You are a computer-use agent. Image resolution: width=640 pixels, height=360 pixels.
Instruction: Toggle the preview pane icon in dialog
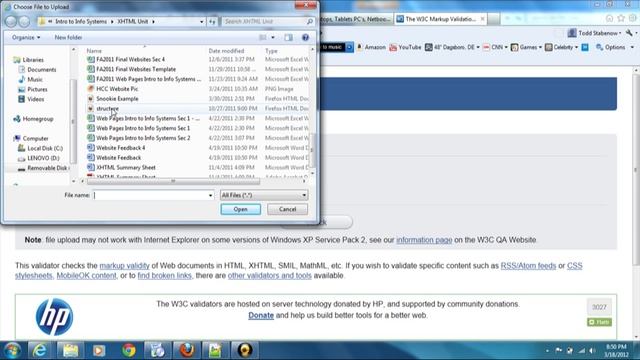tap(289, 38)
